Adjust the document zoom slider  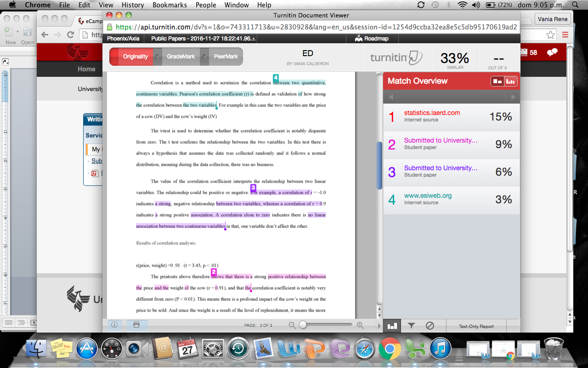(x=303, y=325)
